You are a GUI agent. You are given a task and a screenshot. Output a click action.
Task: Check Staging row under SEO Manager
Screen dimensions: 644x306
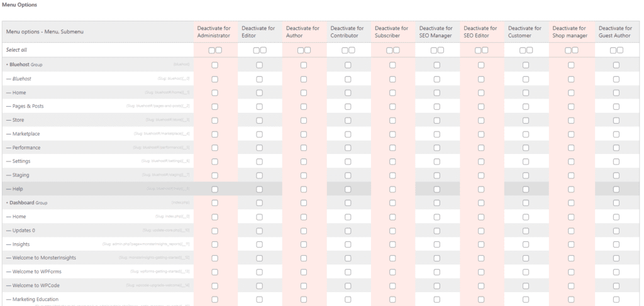pyautogui.click(x=436, y=175)
